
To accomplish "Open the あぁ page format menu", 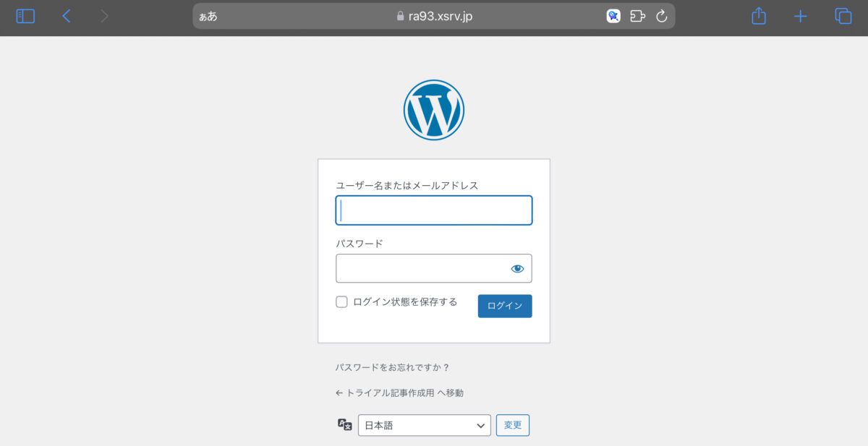I will pyautogui.click(x=208, y=16).
